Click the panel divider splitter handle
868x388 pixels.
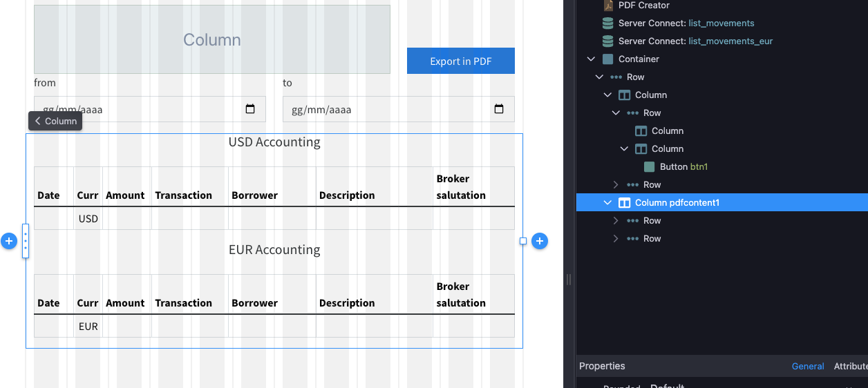[569, 279]
